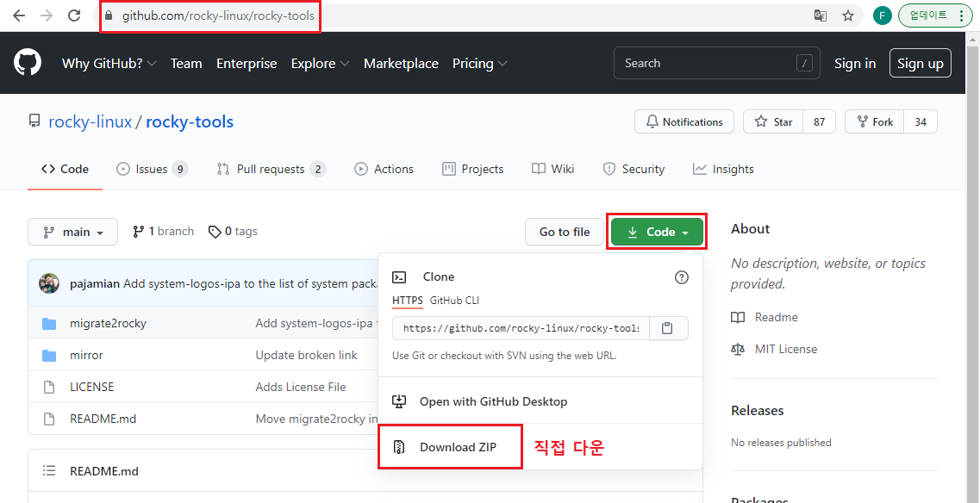The image size is (980, 503).
Task: Click the slash shortcut key icon in search
Action: coord(804,63)
